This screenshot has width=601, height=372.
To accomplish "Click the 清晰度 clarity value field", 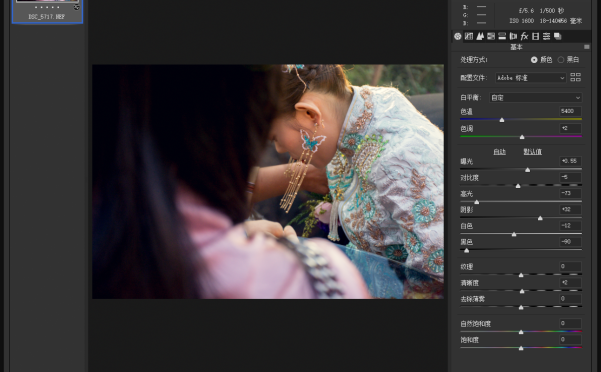I will click(570, 282).
